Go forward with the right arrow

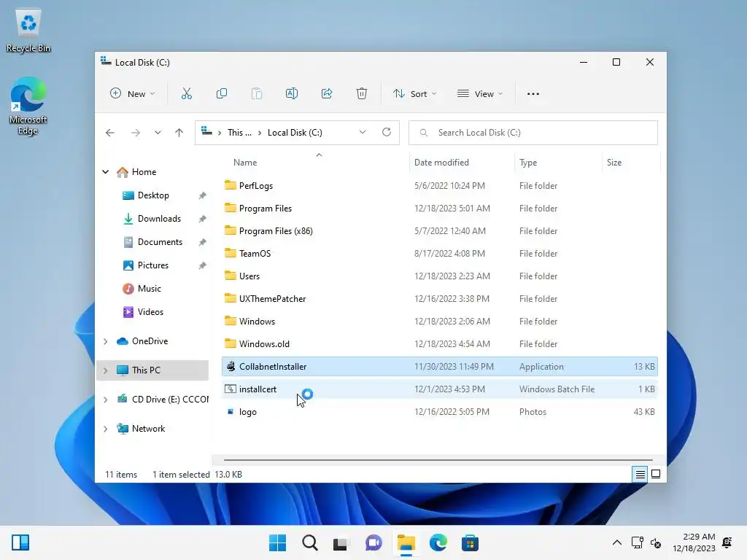tap(136, 133)
